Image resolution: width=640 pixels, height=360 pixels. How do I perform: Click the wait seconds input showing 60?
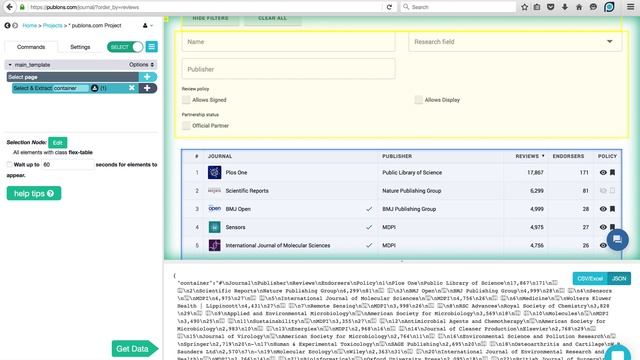tap(67, 164)
